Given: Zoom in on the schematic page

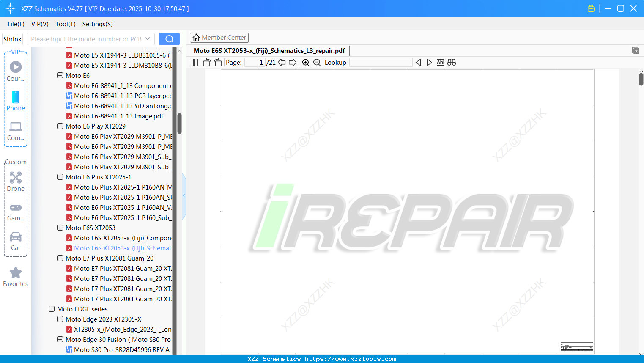Looking at the screenshot, I should click(x=306, y=63).
